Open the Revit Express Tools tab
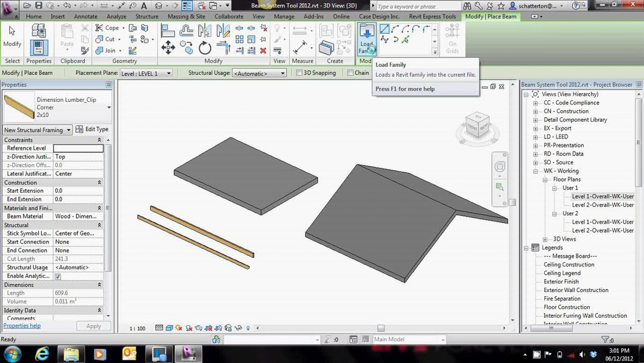Viewport: 644px width, 363px height. point(433,16)
